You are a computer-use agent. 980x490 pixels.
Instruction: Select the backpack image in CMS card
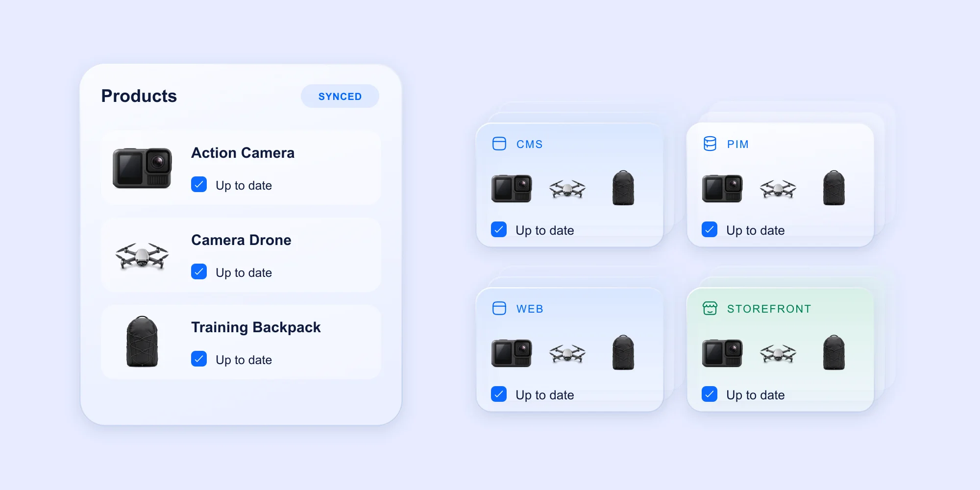tap(623, 188)
